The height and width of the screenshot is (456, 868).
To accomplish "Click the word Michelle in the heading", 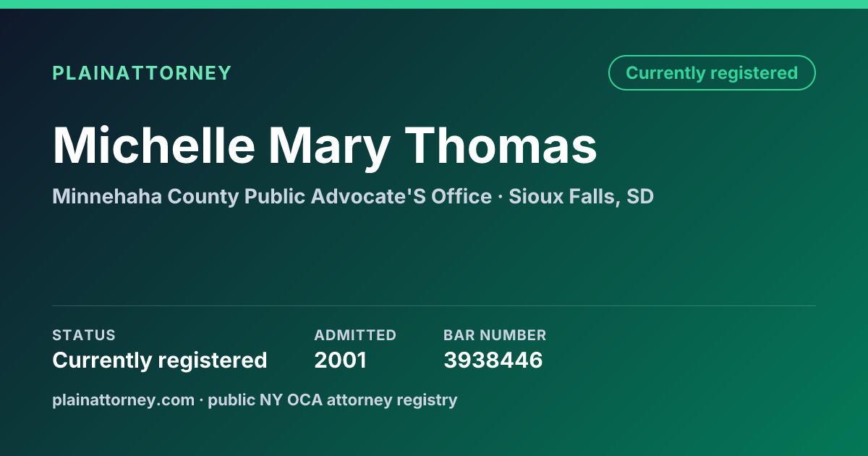I will pos(154,145).
